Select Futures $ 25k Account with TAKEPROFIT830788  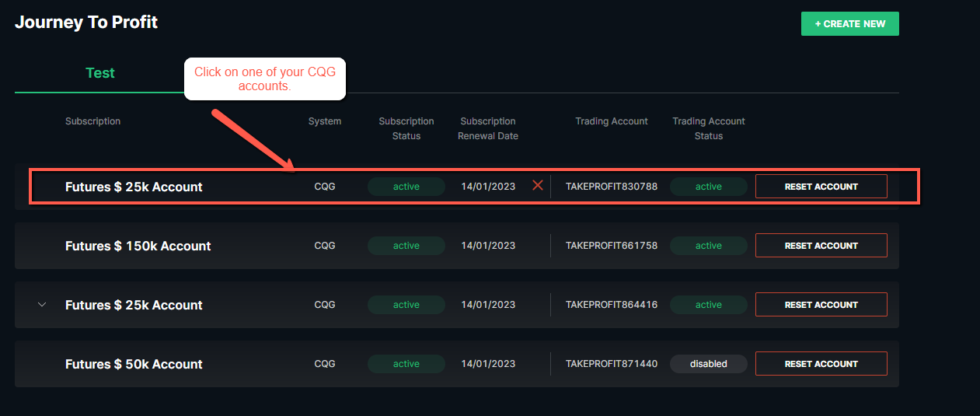pyautogui.click(x=134, y=187)
